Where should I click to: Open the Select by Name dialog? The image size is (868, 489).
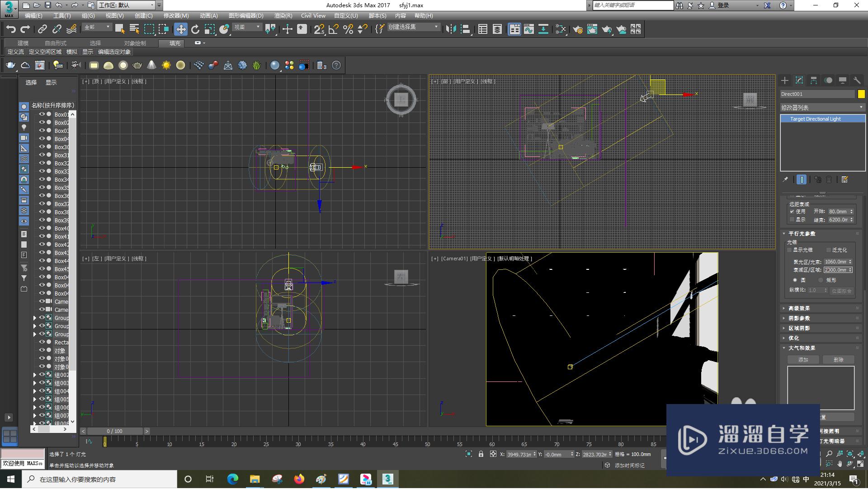(x=134, y=29)
